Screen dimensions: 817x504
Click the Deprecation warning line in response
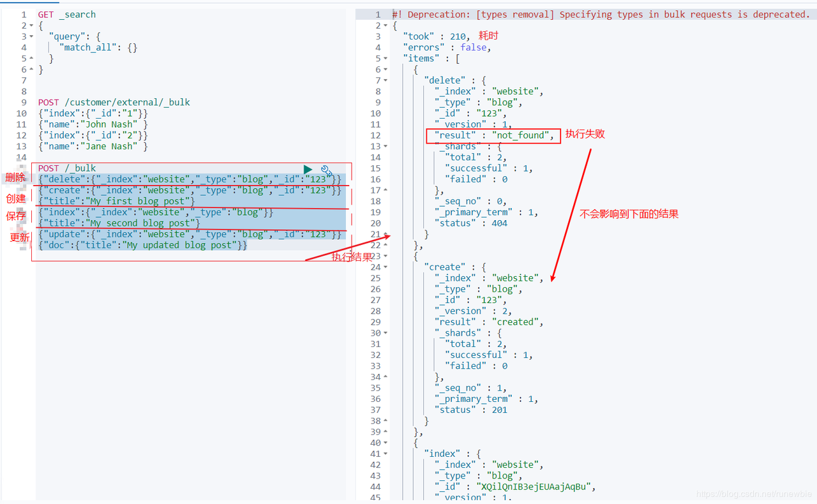[601, 14]
